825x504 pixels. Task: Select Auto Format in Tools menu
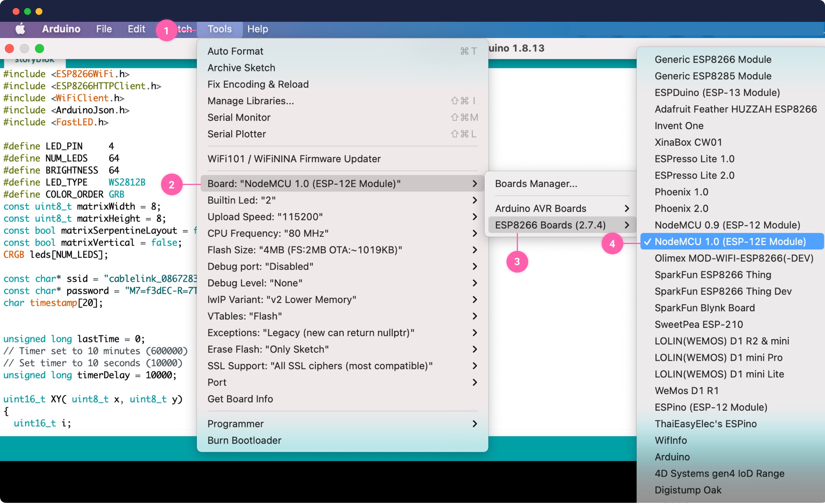point(343,51)
